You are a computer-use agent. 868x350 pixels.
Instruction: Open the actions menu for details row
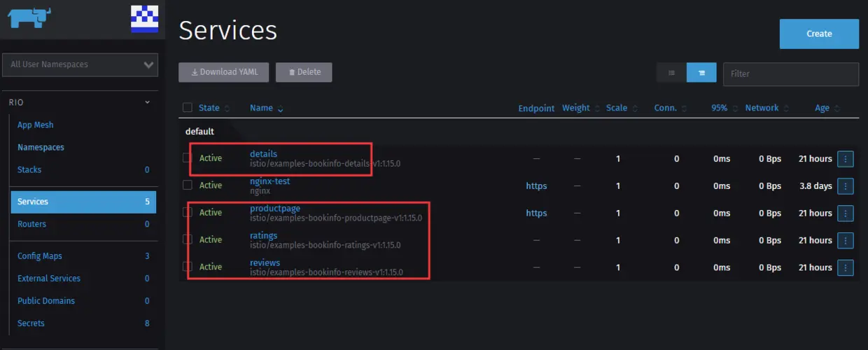point(846,159)
